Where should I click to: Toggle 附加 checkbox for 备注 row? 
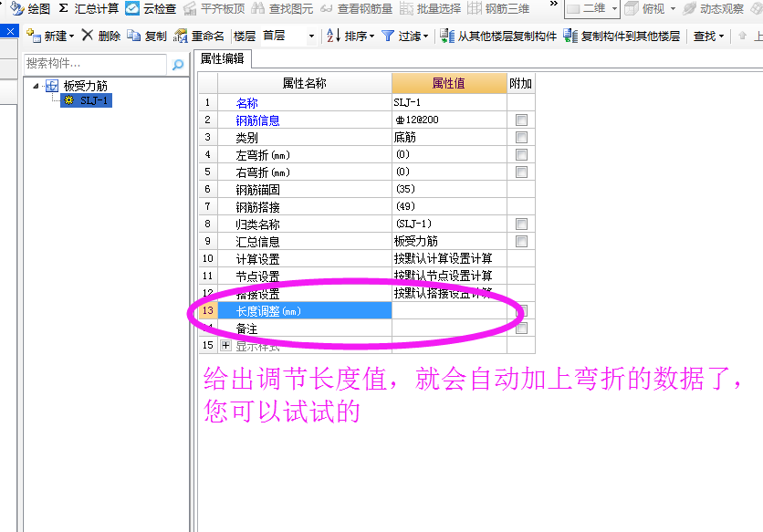click(521, 329)
